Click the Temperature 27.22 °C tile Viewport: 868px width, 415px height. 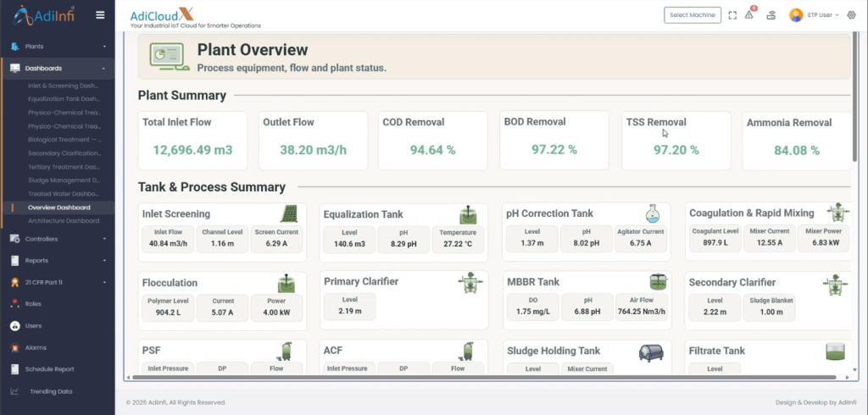[458, 239]
